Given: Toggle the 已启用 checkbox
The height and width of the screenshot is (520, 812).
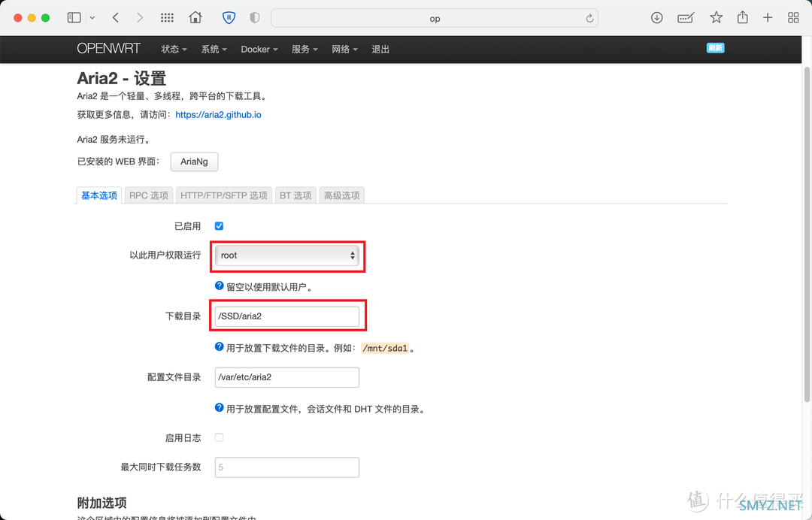Looking at the screenshot, I should pyautogui.click(x=219, y=226).
